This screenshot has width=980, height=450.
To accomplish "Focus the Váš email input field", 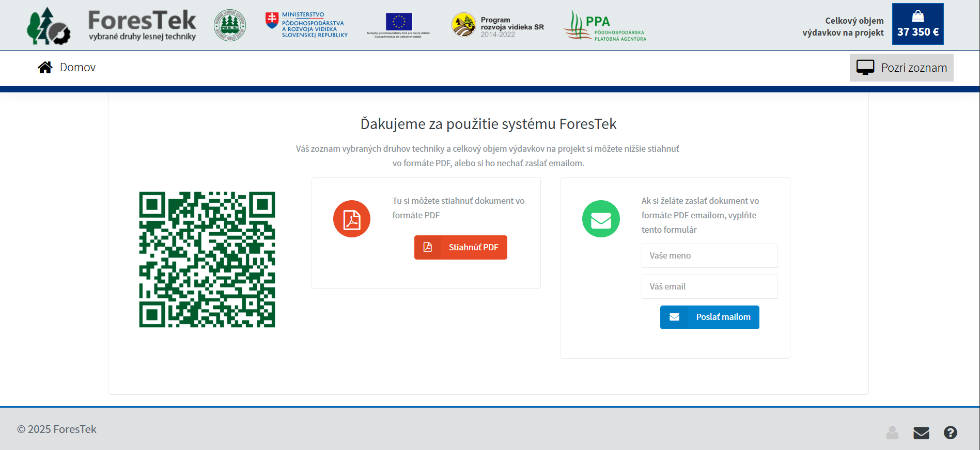I will [710, 287].
